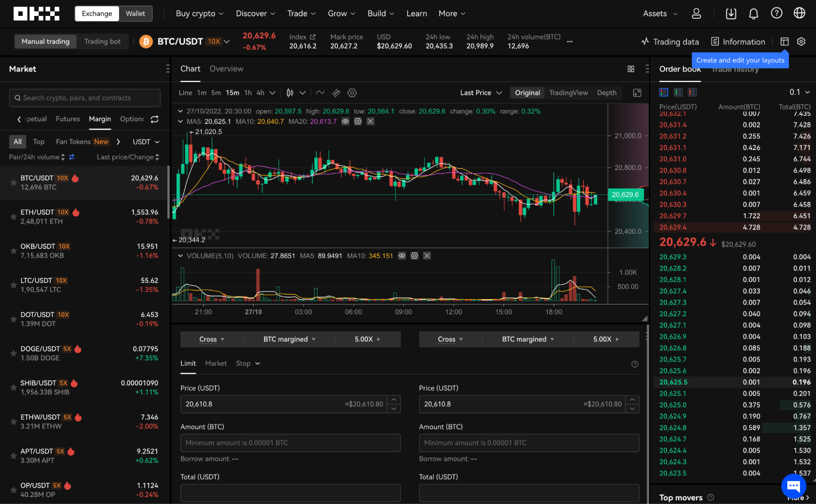This screenshot has width=816, height=504.
Task: Open the Buy crypto dropdown menu
Action: tap(200, 13)
